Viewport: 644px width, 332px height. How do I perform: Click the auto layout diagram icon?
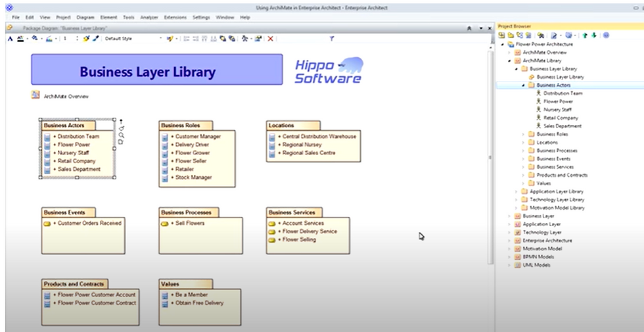245,39
